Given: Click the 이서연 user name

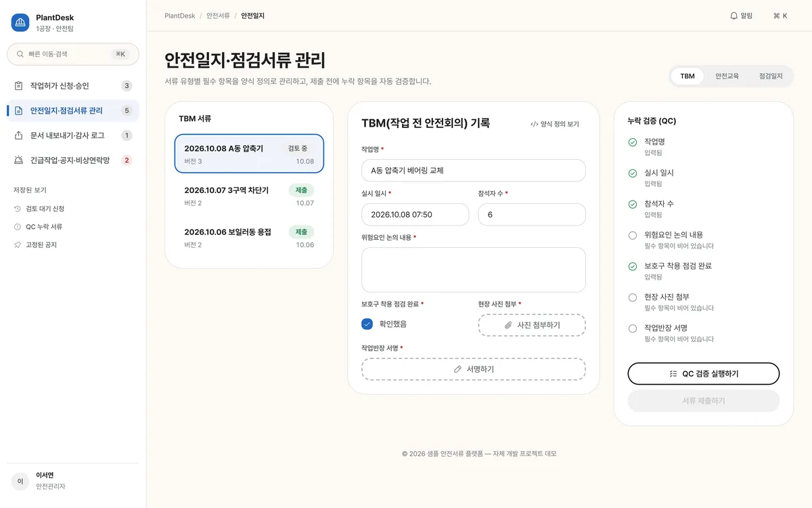Looking at the screenshot, I should 45,475.
